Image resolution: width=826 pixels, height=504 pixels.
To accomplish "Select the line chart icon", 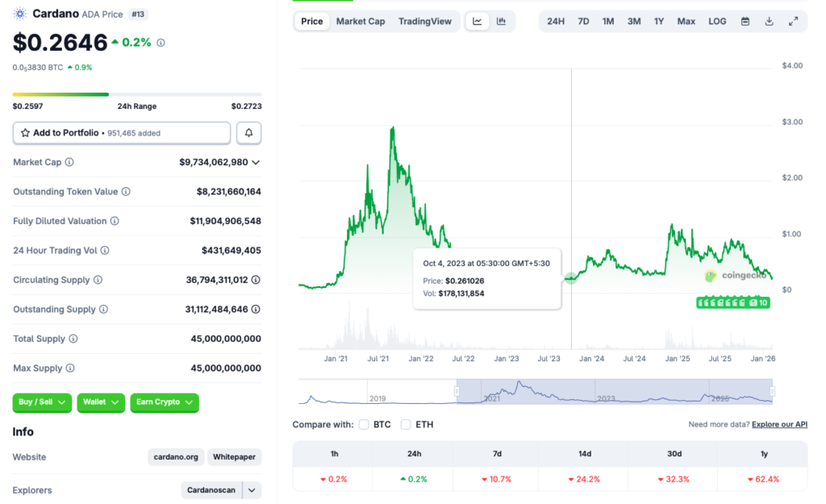I will click(x=478, y=21).
